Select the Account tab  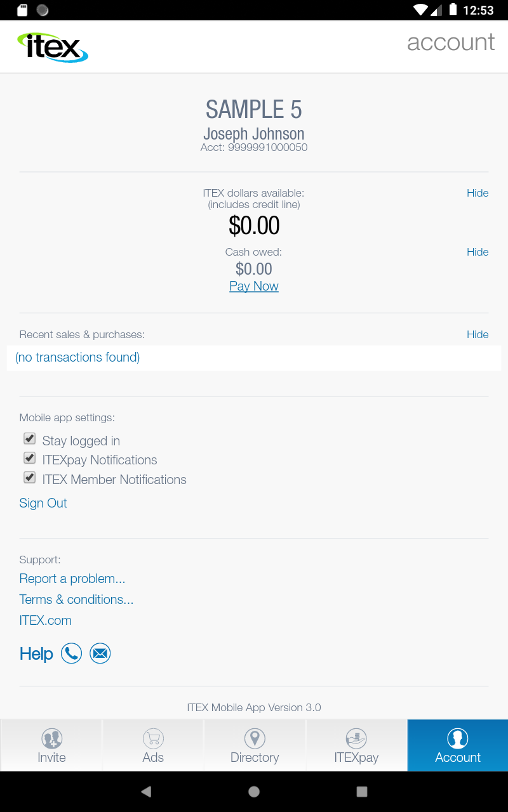coord(457,745)
